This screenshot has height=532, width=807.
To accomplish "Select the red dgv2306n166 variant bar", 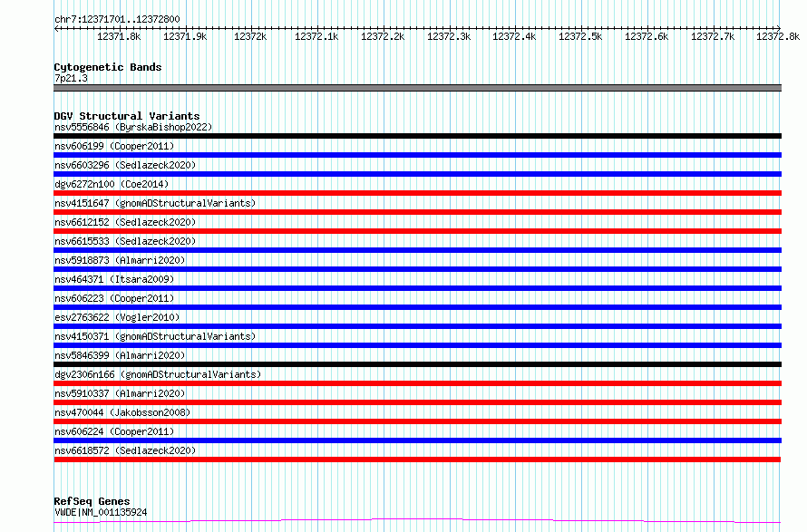I will tap(417, 383).
